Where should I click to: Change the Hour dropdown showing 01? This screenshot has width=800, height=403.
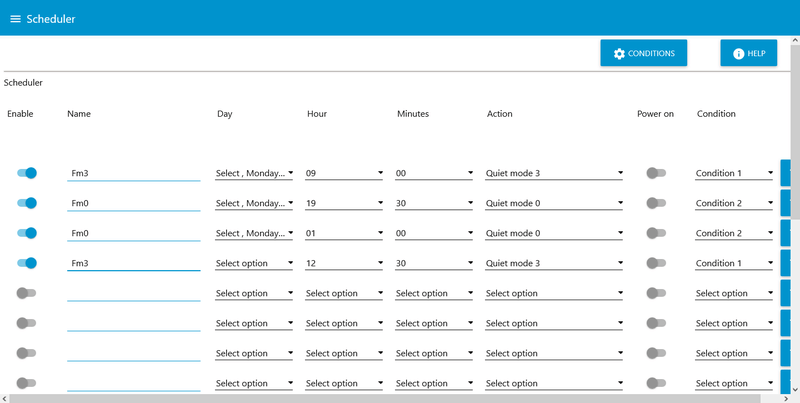(344, 234)
